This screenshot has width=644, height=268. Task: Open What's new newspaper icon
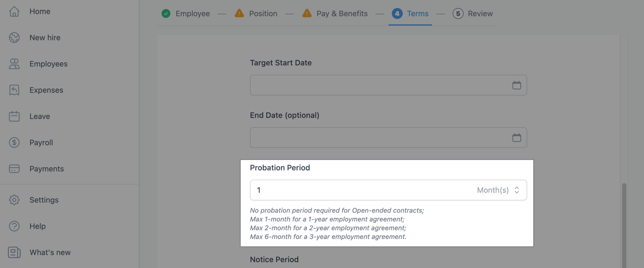[14, 252]
